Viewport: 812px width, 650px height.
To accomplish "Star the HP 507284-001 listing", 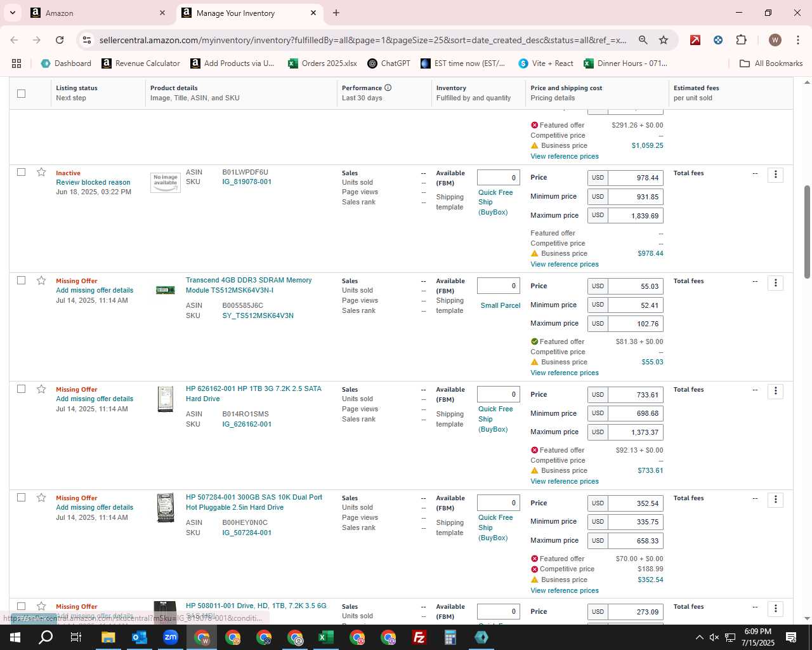I will pos(41,498).
